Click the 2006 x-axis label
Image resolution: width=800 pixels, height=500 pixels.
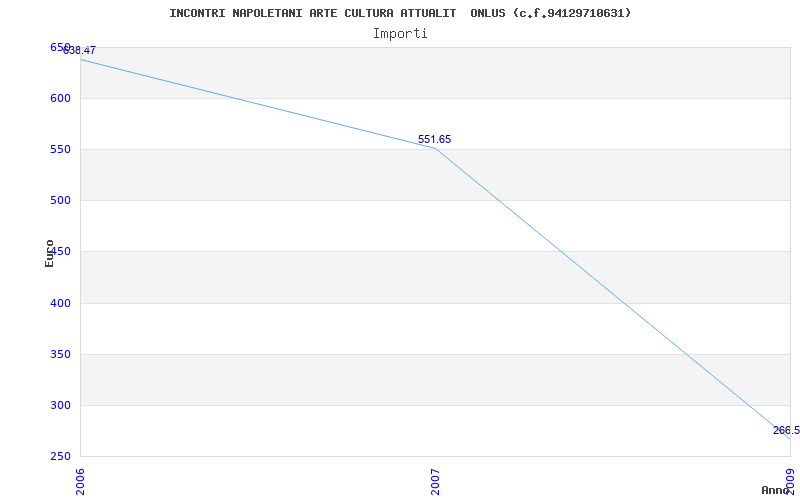coord(80,482)
